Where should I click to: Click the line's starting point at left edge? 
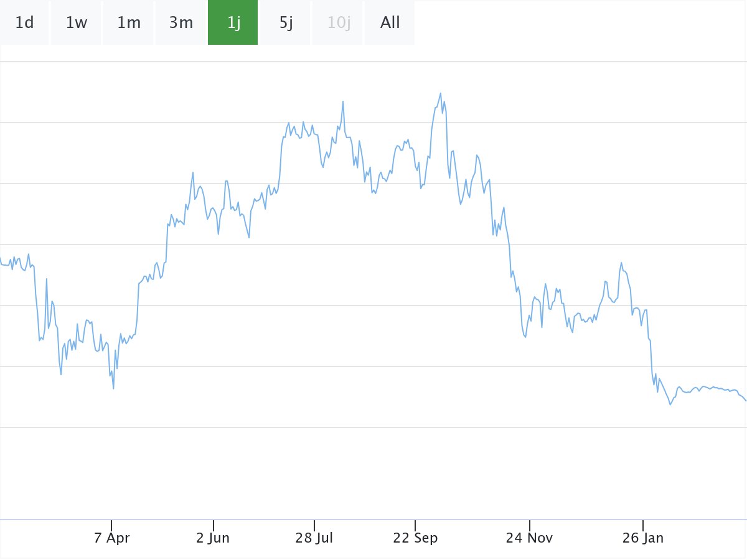[1, 258]
